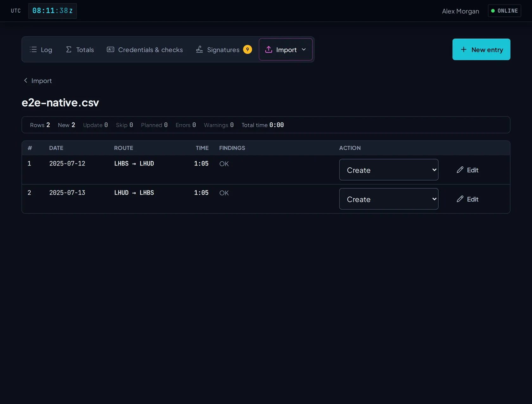Click the back chevron beside Import
The height and width of the screenshot is (404, 532).
pos(26,81)
